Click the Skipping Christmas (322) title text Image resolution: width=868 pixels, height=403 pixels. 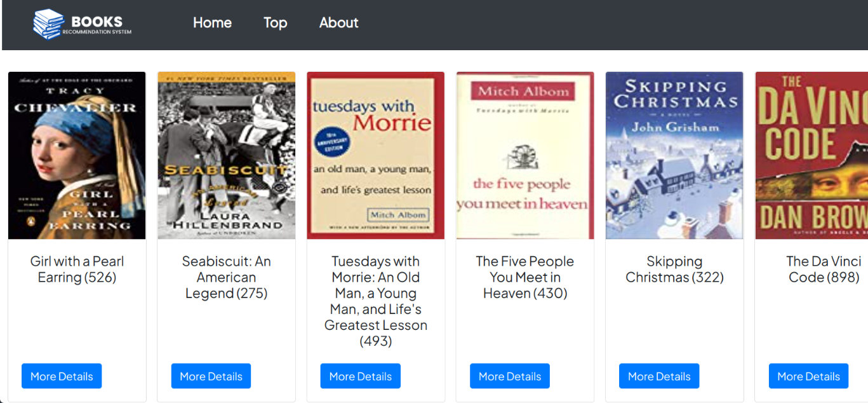click(674, 270)
